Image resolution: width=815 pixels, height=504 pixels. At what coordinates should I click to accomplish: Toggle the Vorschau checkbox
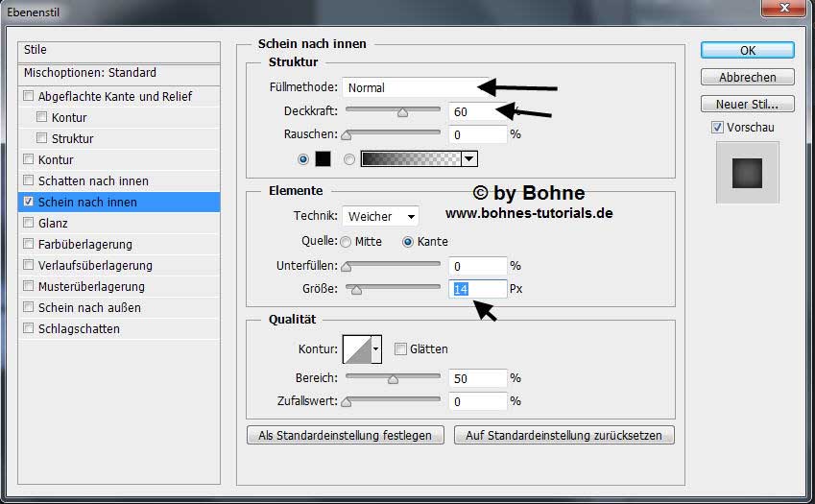pyautogui.click(x=717, y=128)
